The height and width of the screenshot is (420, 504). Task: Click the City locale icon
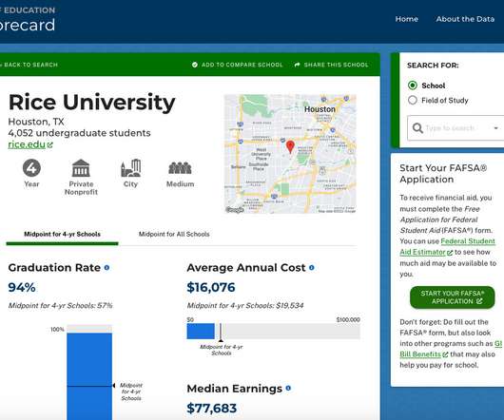pos(131,168)
